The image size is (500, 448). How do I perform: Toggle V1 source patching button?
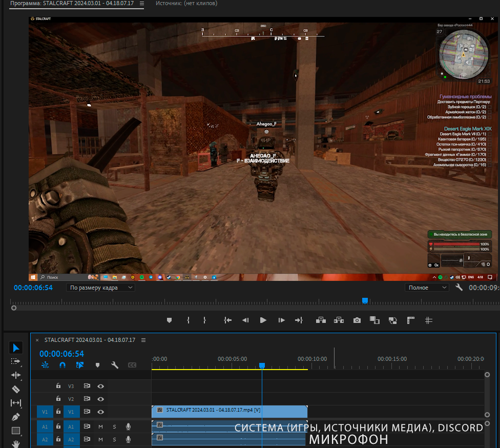point(45,412)
